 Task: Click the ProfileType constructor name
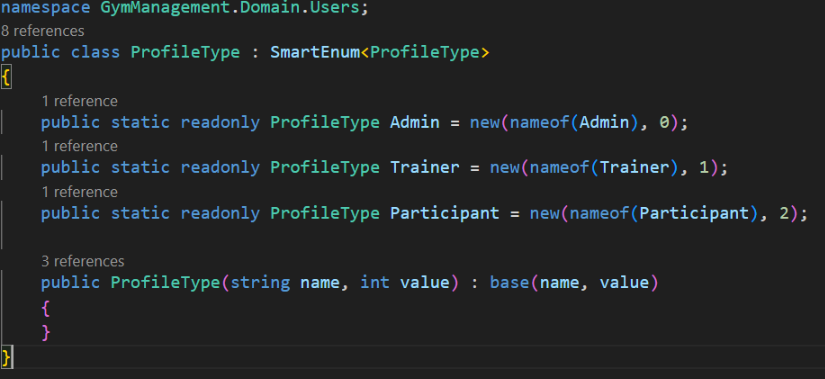(165, 283)
